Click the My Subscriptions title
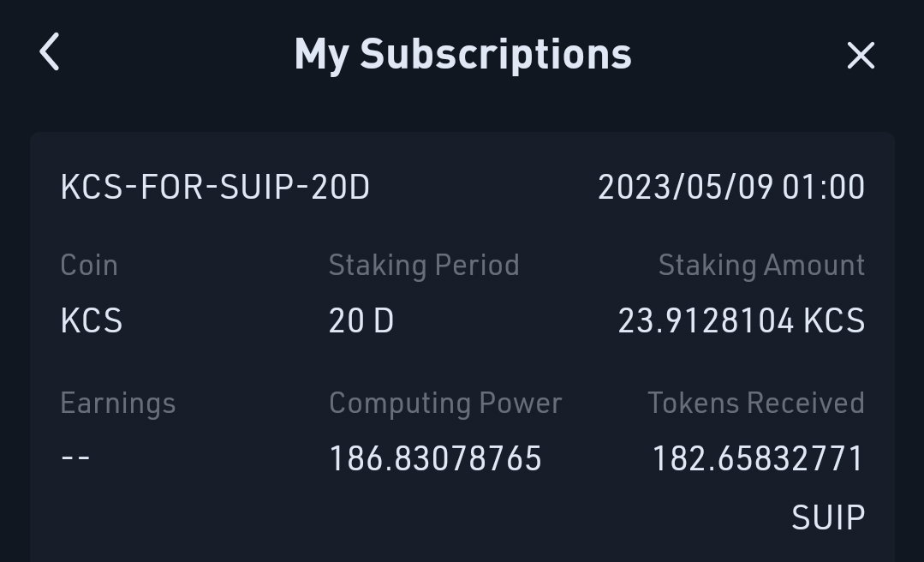Screen dimensions: 924x562 pos(462,55)
